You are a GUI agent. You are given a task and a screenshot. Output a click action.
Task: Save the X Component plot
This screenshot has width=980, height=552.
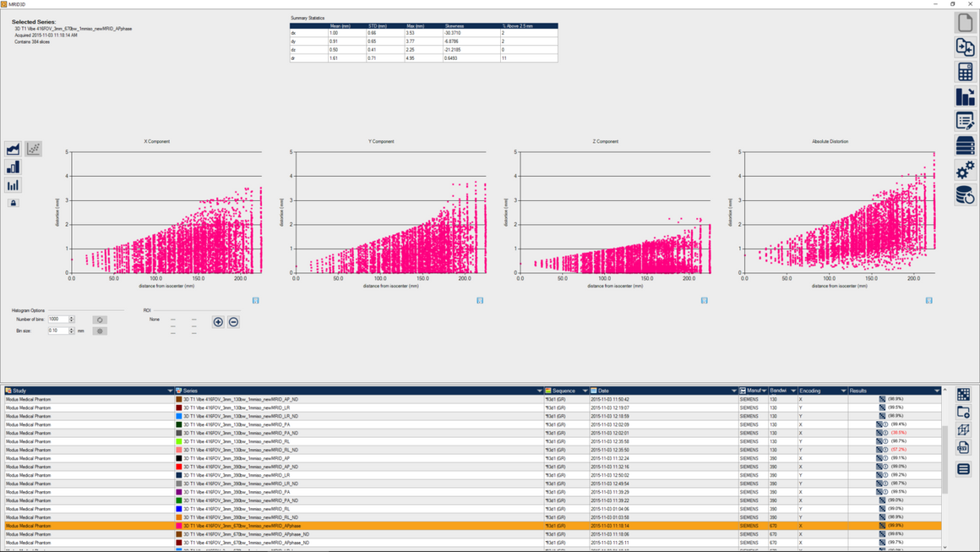pos(256,300)
